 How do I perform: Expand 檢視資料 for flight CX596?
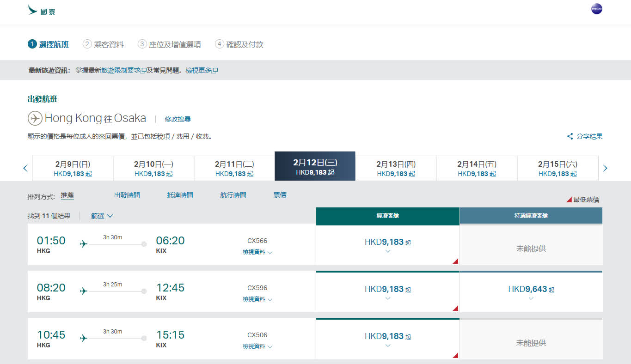257,299
